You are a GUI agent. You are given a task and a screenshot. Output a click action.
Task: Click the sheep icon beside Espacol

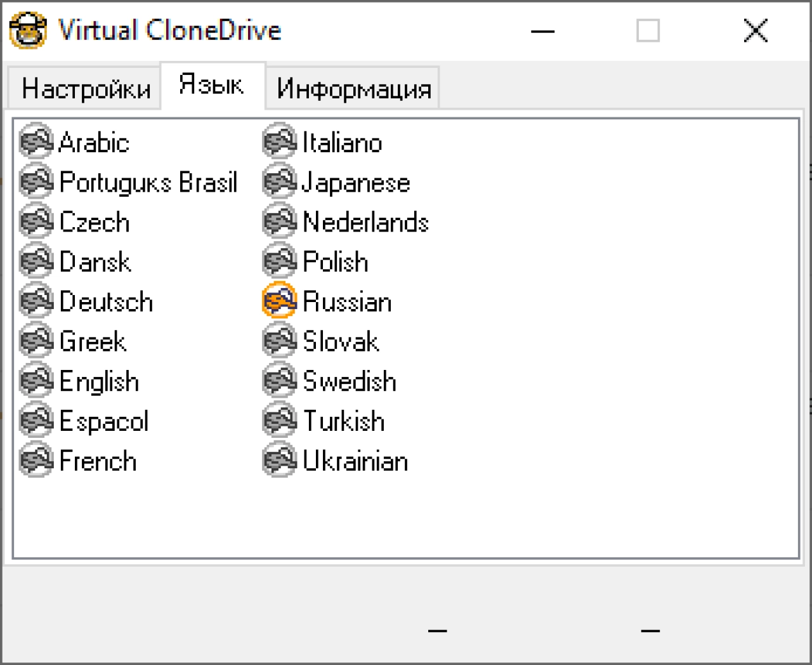[36, 420]
